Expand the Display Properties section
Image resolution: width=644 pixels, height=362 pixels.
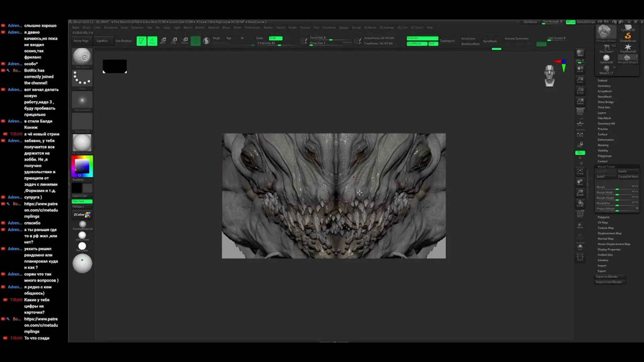(x=609, y=249)
